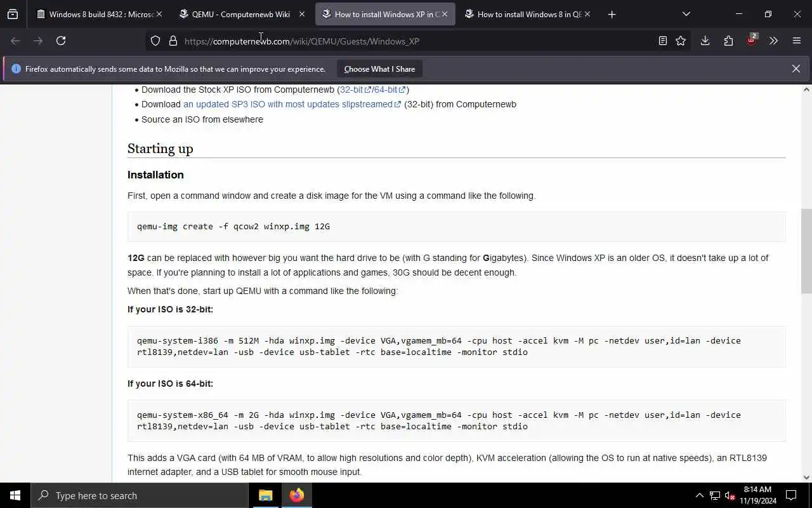
Task: Open the uBlock extension with badge 2
Action: 751,41
